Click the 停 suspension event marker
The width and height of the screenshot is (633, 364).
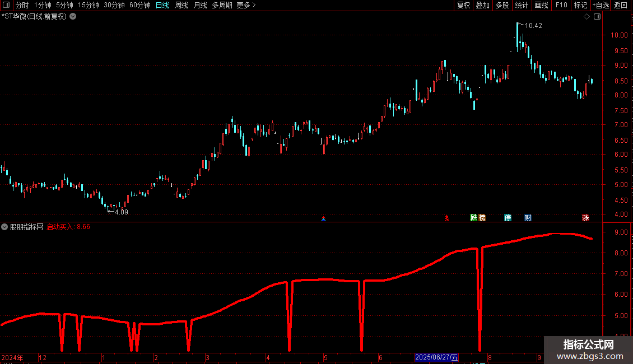tap(508, 218)
